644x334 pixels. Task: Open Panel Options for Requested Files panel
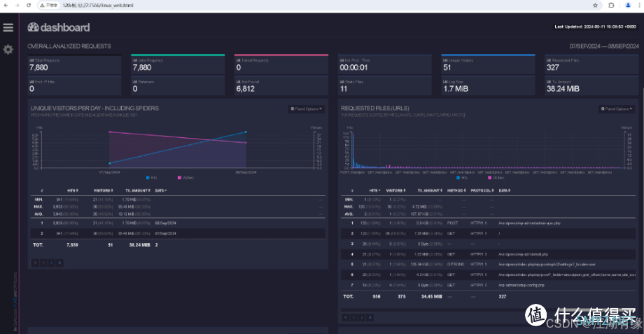click(x=617, y=109)
